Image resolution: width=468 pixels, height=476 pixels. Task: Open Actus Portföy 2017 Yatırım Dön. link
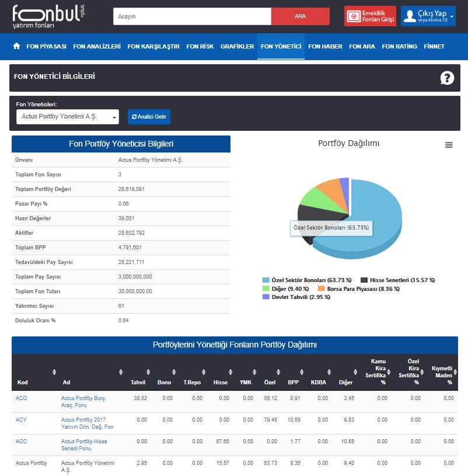(x=87, y=423)
